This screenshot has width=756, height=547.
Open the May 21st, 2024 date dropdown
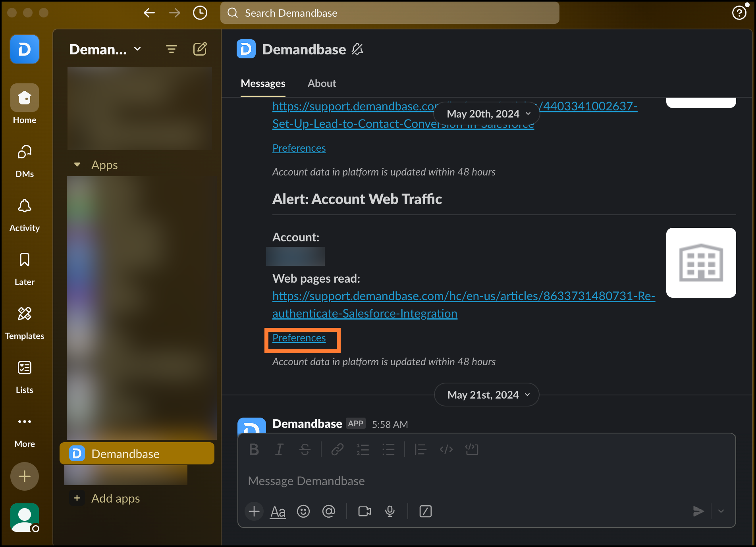click(487, 395)
